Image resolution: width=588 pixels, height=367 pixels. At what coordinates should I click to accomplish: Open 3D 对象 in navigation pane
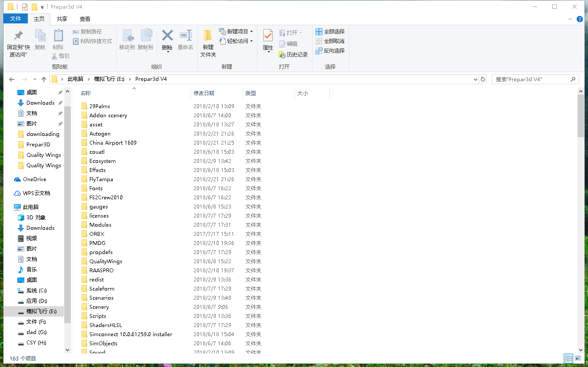pyautogui.click(x=36, y=218)
